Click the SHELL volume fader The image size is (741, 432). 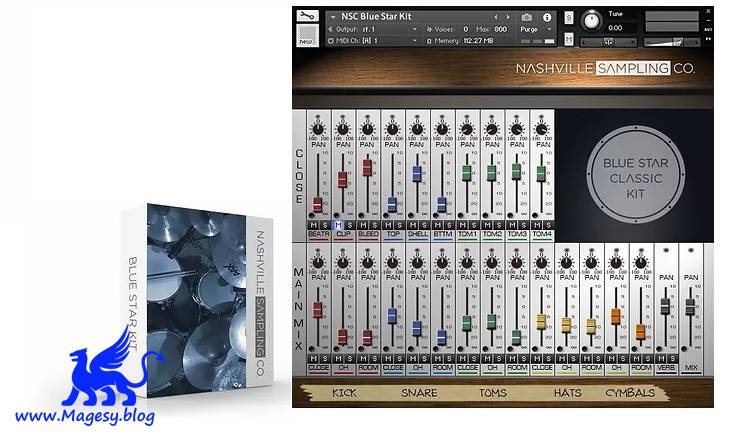(417, 173)
